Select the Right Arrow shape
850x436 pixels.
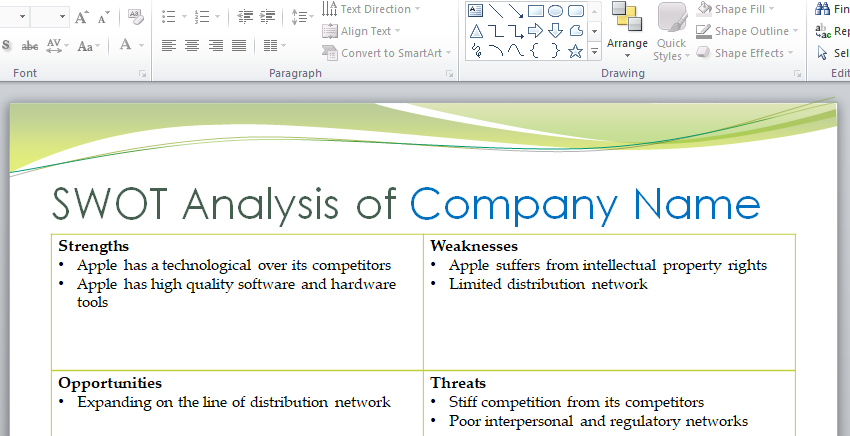[x=536, y=31]
